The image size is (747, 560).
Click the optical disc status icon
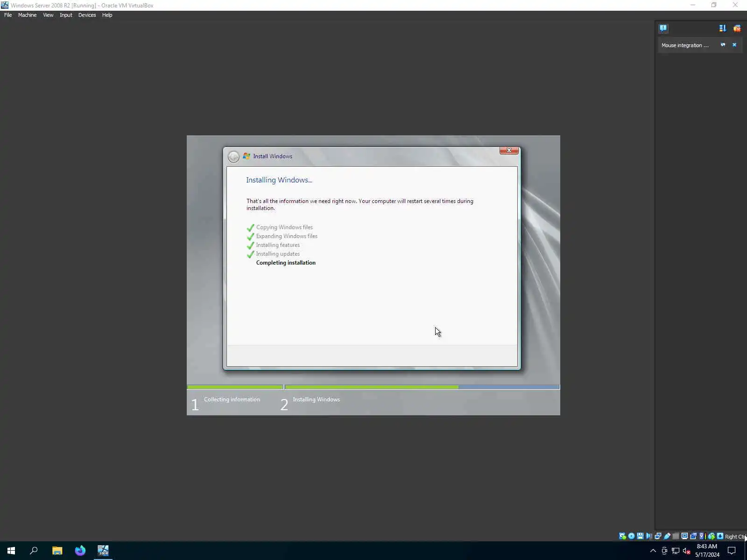[631, 536]
